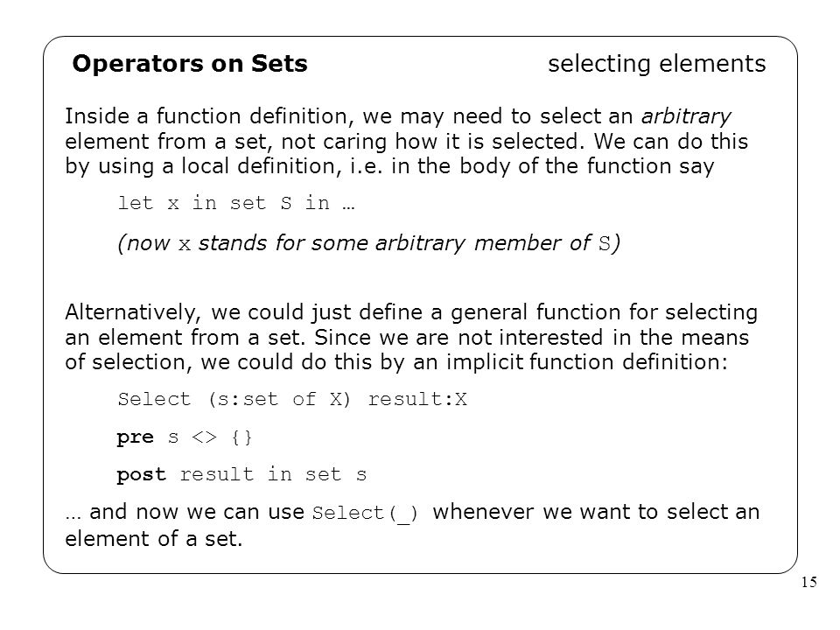Click the final text 'element of a set.'
840x630 pixels.
[x=154, y=539]
